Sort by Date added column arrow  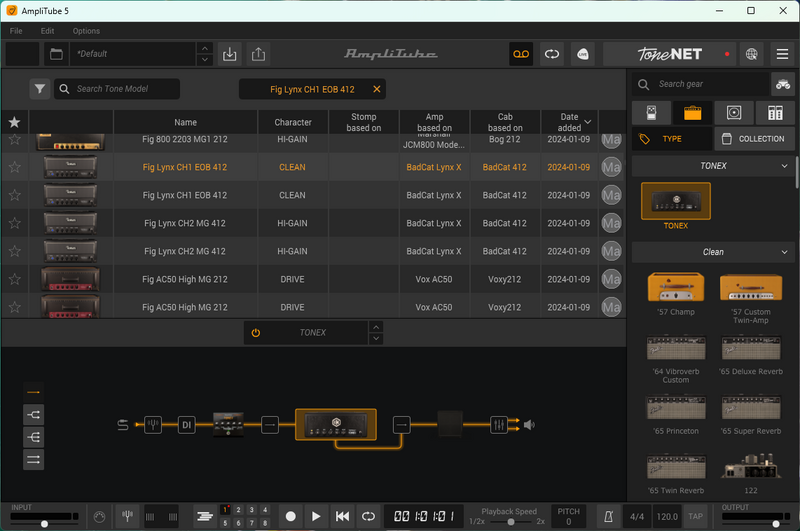pyautogui.click(x=588, y=122)
